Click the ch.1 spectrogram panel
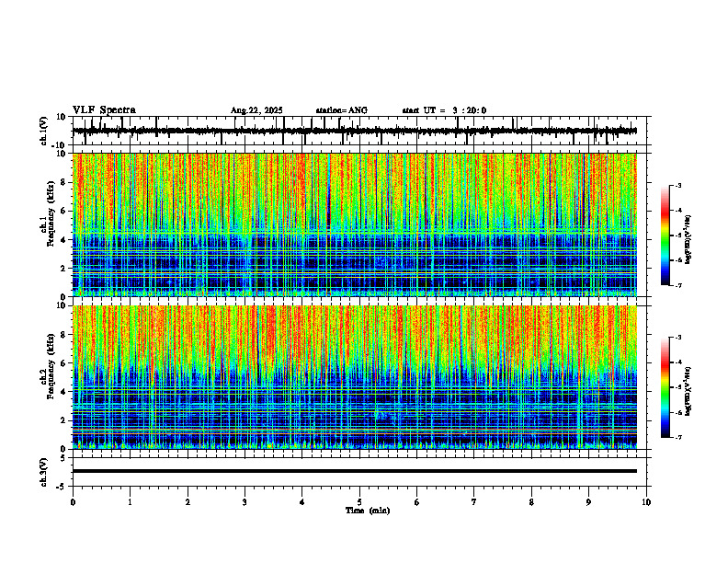The width and height of the screenshot is (728, 563). click(x=354, y=224)
